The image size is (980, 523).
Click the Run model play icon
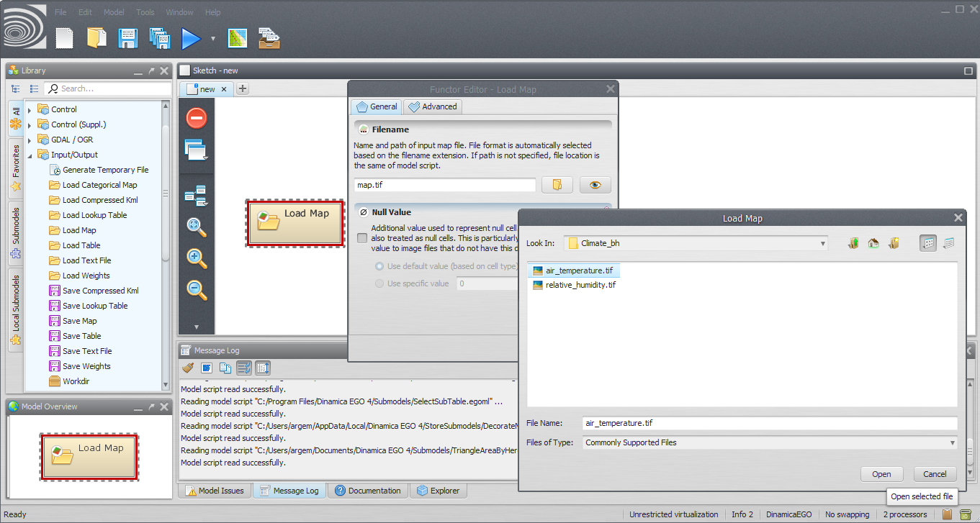click(191, 38)
